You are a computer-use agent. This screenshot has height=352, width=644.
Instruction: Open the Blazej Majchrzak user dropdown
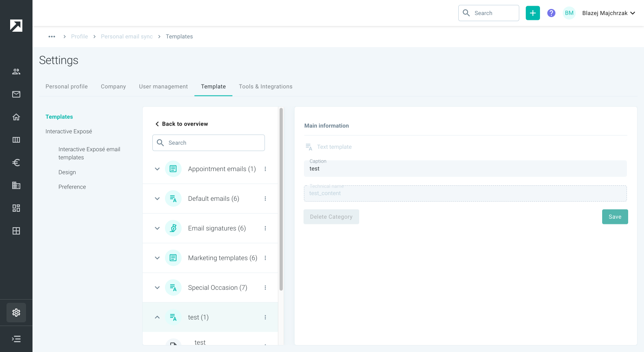click(609, 13)
